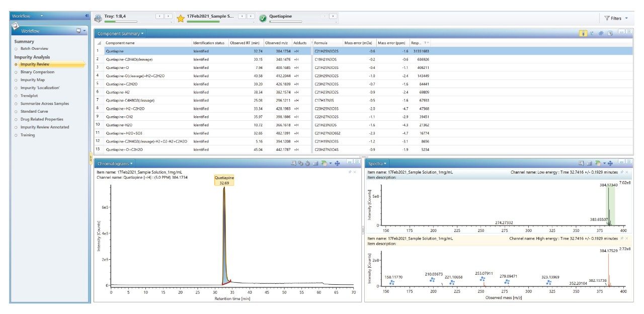Click the link icon in Chromatograms toolbar
This screenshot has width=644, height=314.
[300, 164]
